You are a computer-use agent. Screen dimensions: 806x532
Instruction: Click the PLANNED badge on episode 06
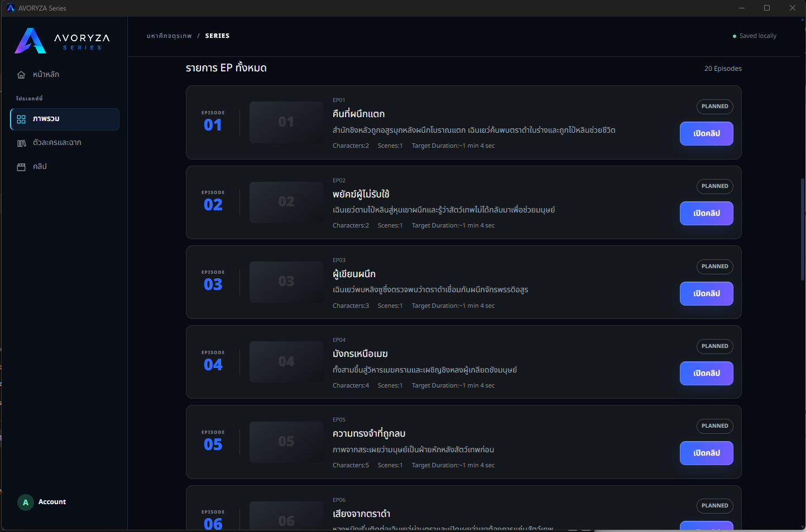pos(715,506)
